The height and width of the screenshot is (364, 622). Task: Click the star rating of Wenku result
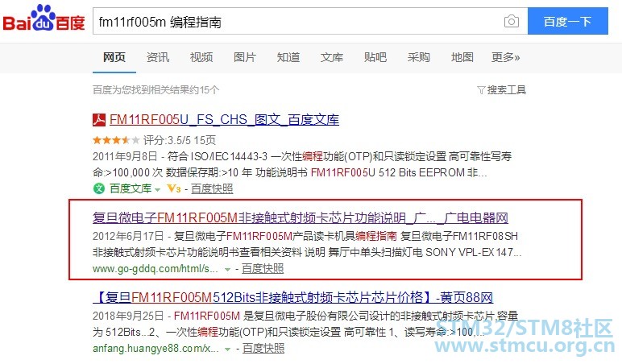pos(116,140)
